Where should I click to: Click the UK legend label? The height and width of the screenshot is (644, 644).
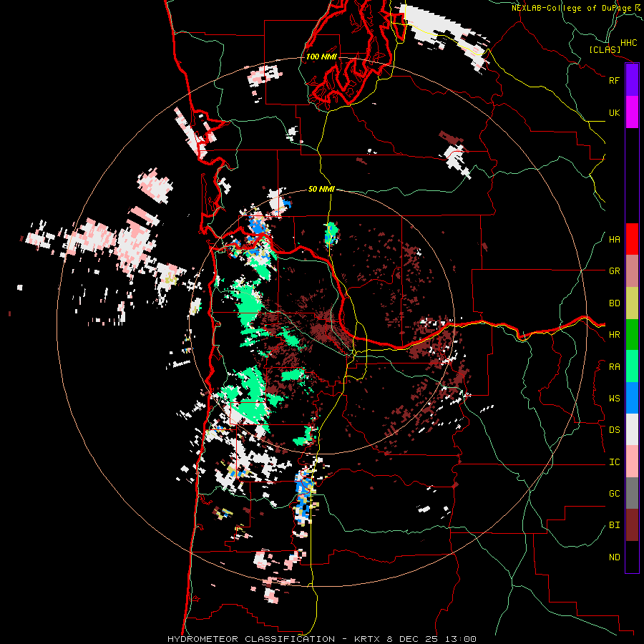click(614, 112)
